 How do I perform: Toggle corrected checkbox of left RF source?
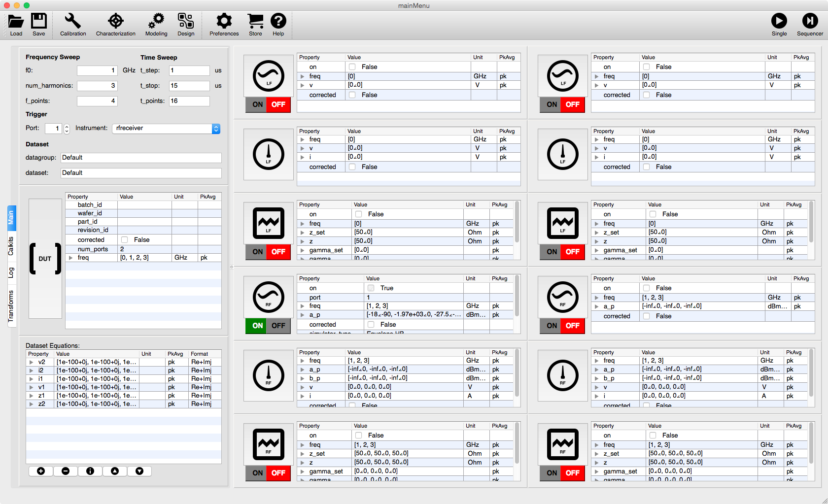pyautogui.click(x=371, y=325)
